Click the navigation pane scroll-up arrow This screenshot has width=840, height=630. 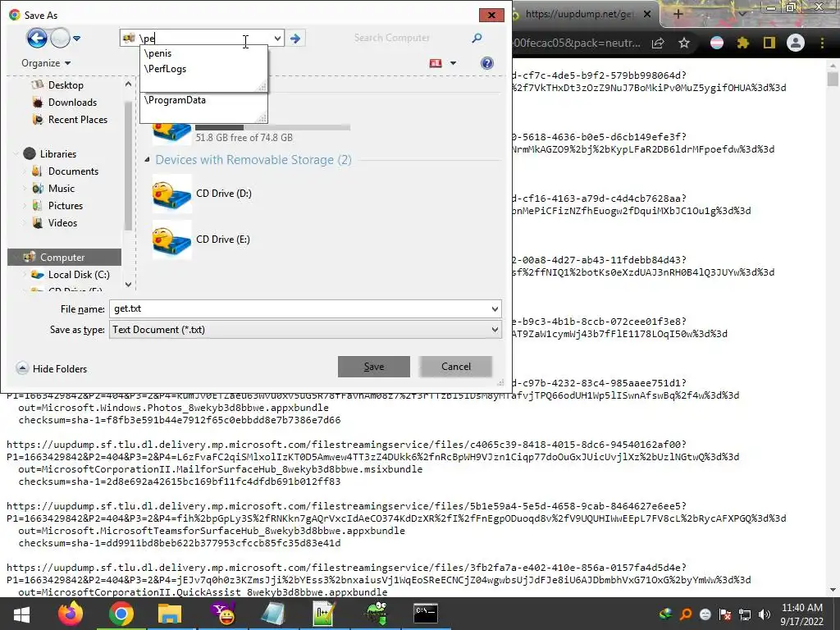click(128, 84)
